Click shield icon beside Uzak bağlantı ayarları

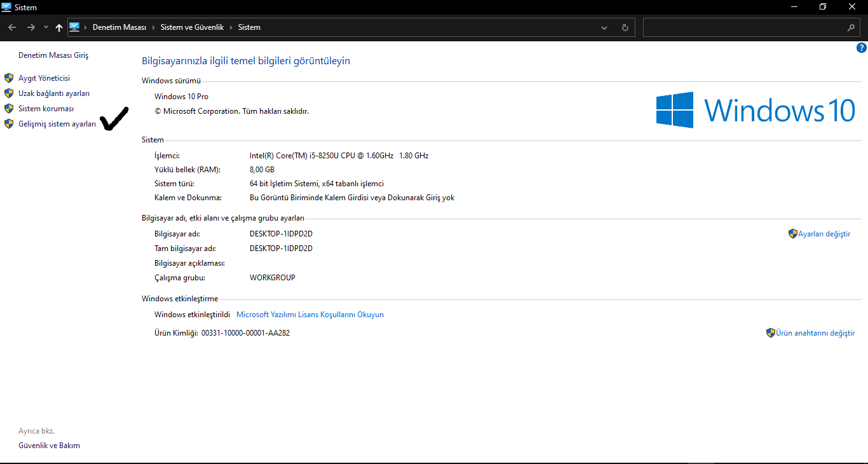tap(9, 93)
